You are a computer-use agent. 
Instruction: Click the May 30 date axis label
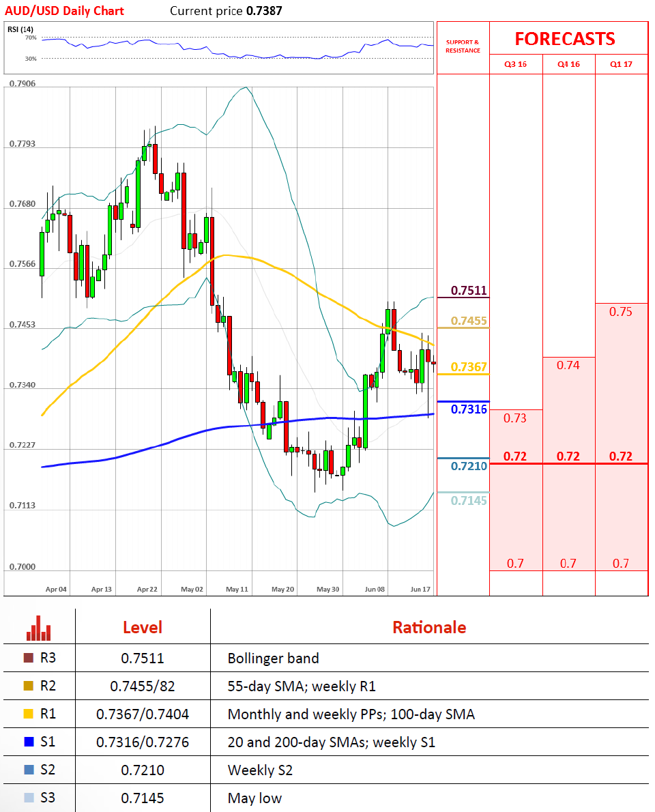click(x=328, y=590)
